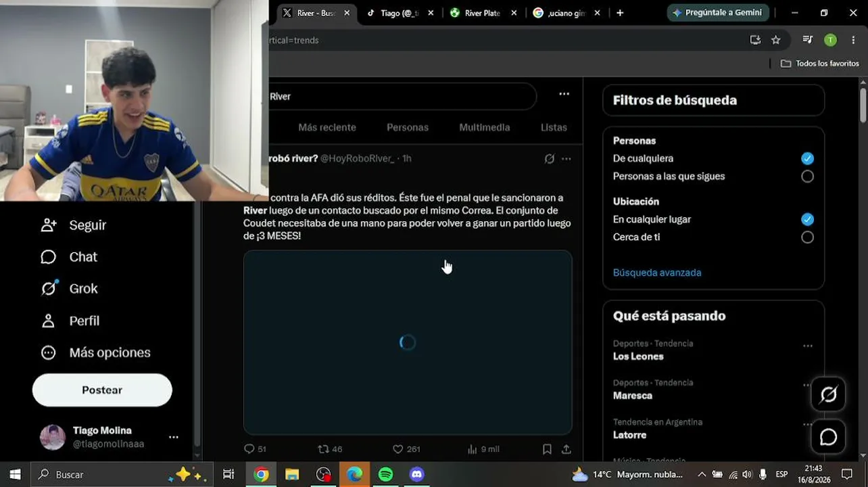Share the HoyRoboRiver_ post
The width and height of the screenshot is (868, 487).
pyautogui.click(x=566, y=449)
